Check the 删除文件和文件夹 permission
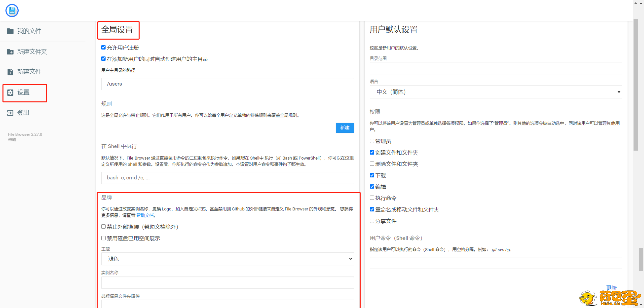This screenshot has width=644, height=308. 372,164
